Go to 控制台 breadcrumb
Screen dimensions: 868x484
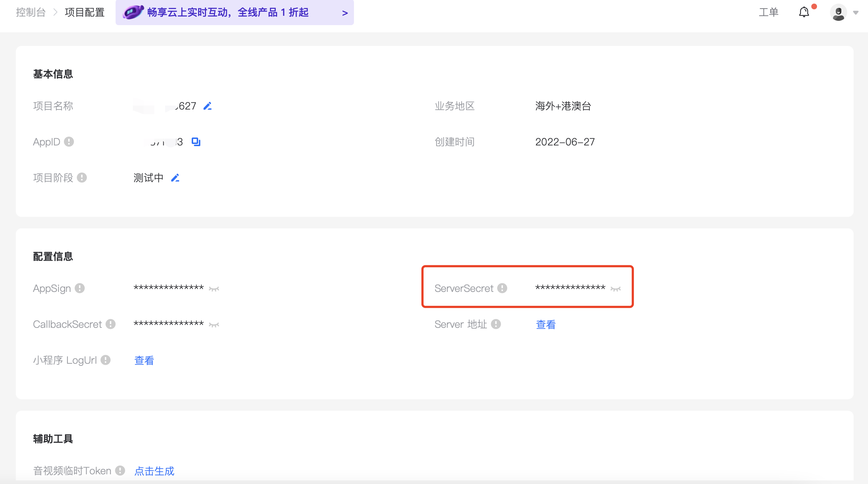click(x=31, y=12)
